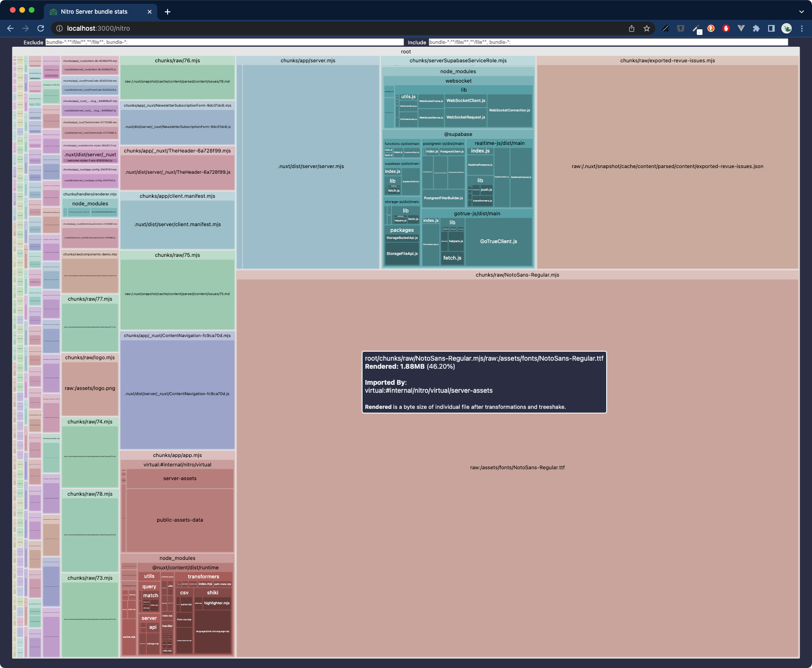Select the .nuxt/dist/server/server.mjs block
The width and height of the screenshot is (812, 668).
(311, 166)
